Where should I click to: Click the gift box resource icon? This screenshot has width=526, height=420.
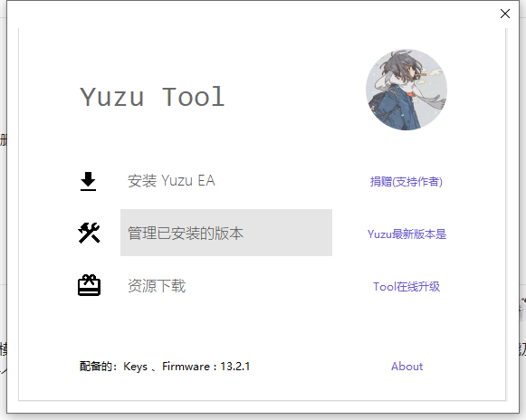pyautogui.click(x=89, y=285)
